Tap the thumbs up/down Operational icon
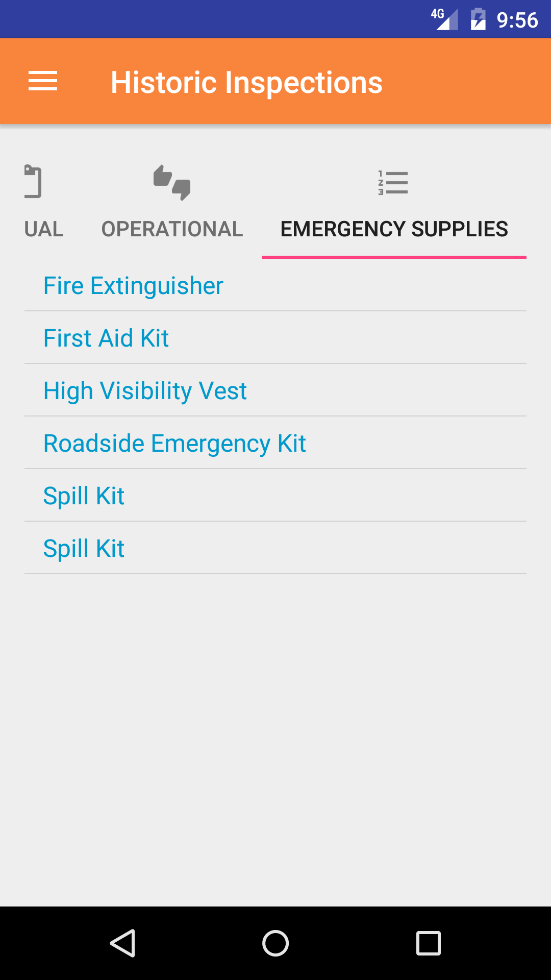This screenshot has width=551, height=980. click(x=172, y=182)
